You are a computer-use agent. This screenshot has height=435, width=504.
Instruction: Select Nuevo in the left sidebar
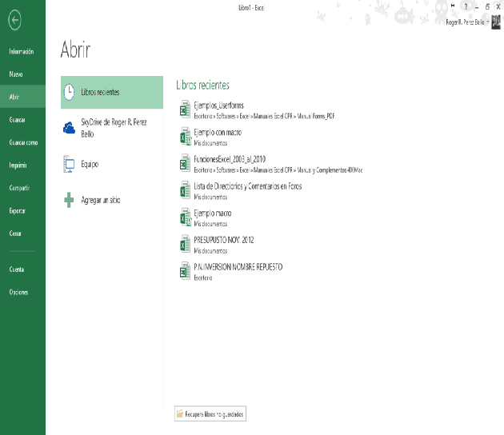pyautogui.click(x=15, y=74)
